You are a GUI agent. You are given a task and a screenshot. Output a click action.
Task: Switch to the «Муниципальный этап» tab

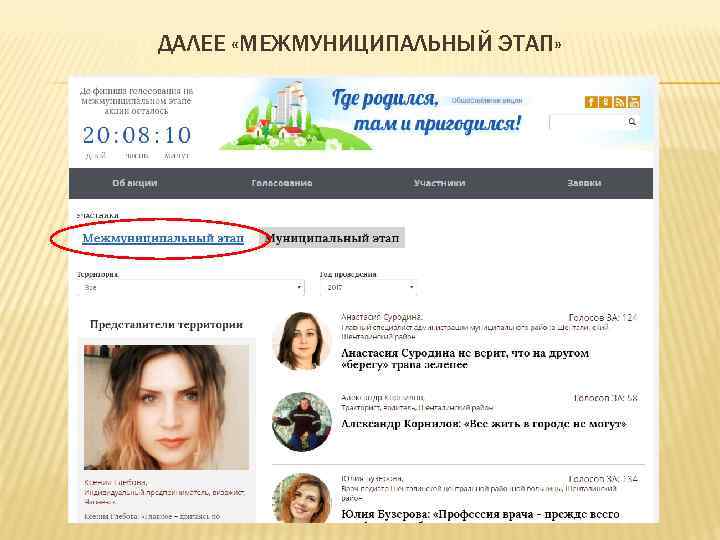333,238
